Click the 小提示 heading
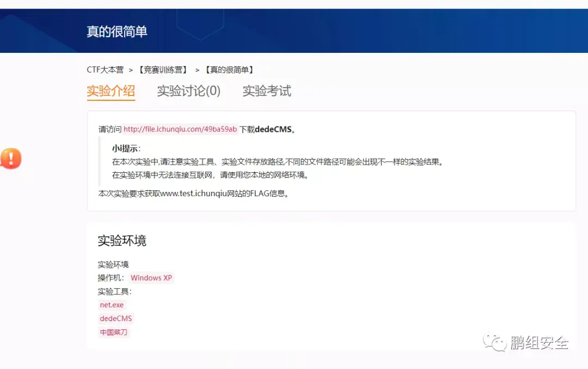Viewport: 588px width, 369px height. 126,149
